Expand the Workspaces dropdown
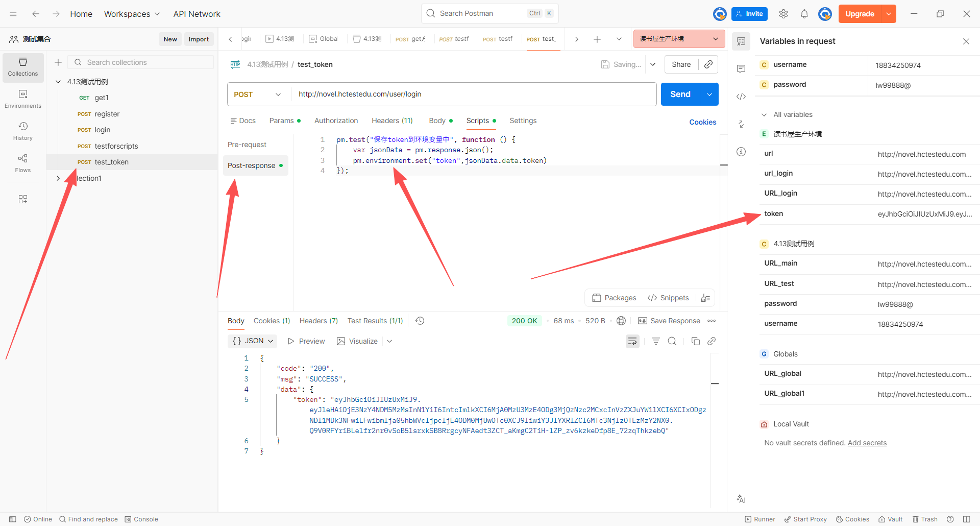The width and height of the screenshot is (980, 526). pos(132,14)
